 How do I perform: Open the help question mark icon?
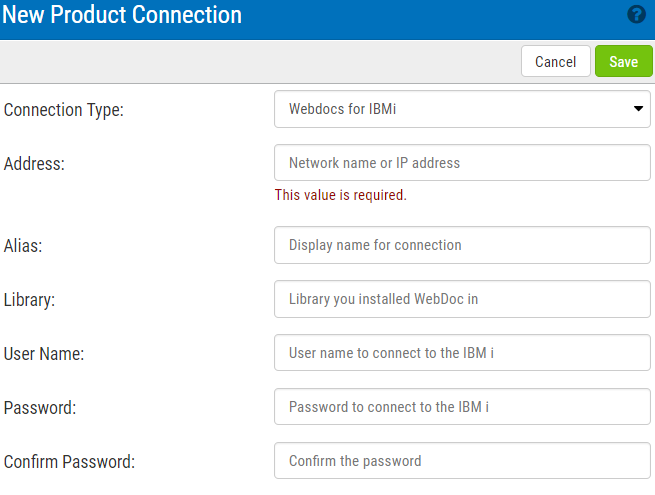635,15
